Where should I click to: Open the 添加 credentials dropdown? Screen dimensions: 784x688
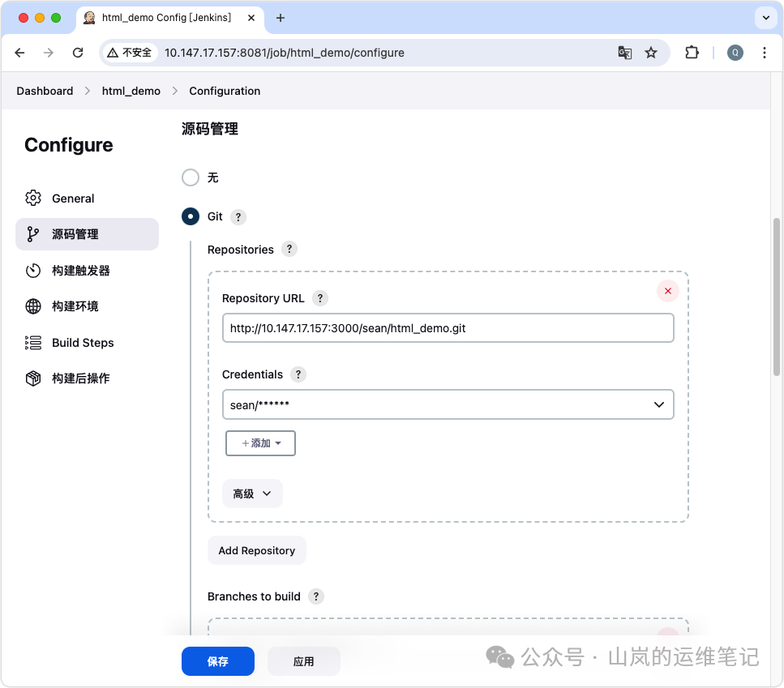[259, 443]
